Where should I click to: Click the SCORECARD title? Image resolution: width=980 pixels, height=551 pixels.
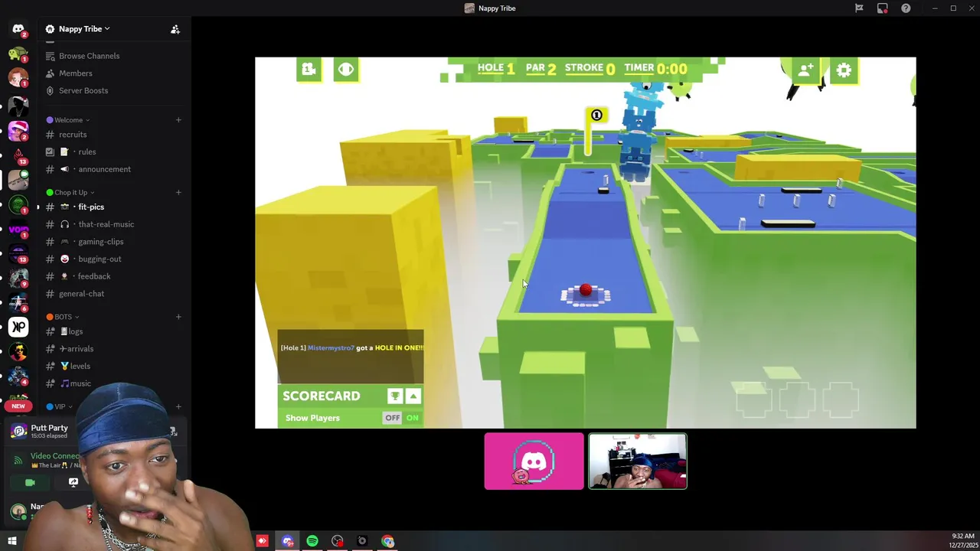(321, 396)
